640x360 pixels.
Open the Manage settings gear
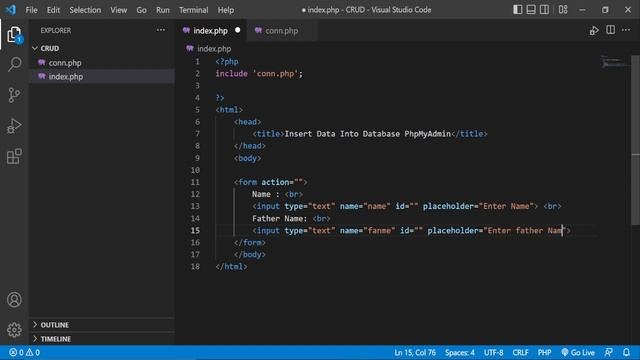pyautogui.click(x=14, y=330)
